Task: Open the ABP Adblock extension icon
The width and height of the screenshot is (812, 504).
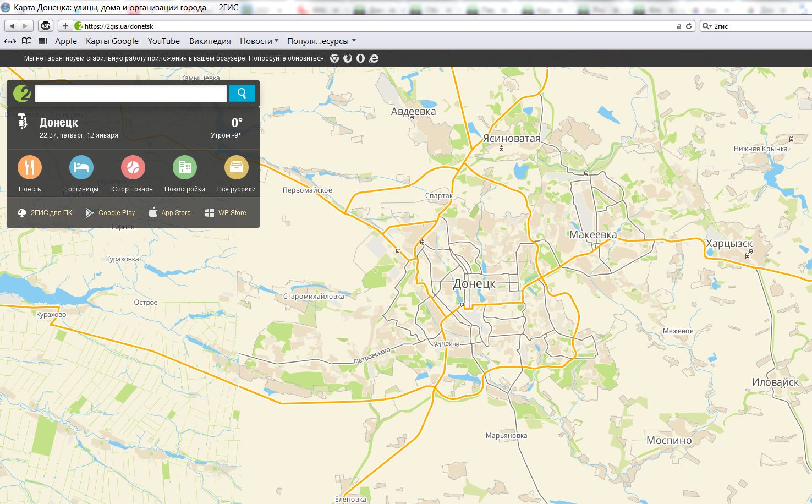Action: pos(46,26)
